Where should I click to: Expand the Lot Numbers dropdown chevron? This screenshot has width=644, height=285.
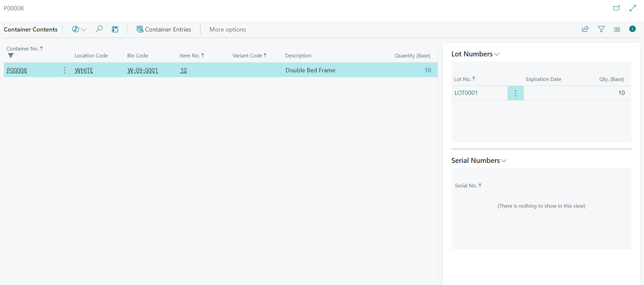(x=497, y=54)
